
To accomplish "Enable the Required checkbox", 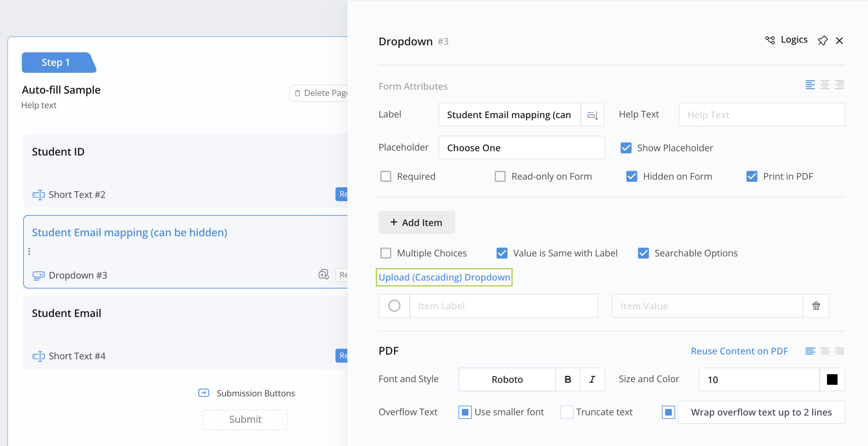I will [x=385, y=176].
